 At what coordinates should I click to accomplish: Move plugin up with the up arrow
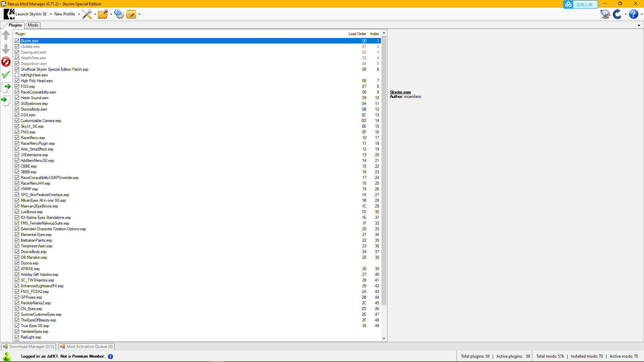[x=6, y=35]
